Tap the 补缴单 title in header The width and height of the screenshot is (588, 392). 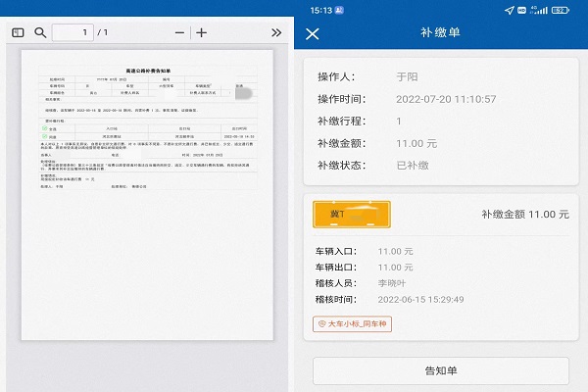point(440,34)
